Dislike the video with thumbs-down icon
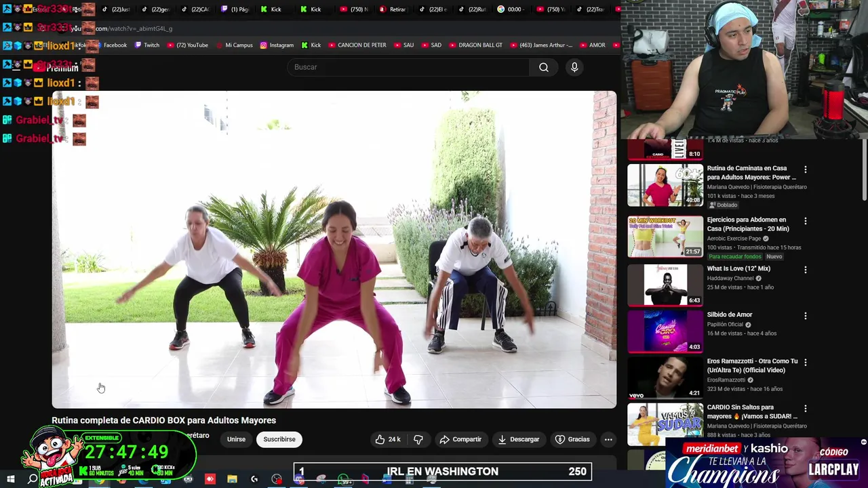The height and width of the screenshot is (488, 868). coord(418,439)
